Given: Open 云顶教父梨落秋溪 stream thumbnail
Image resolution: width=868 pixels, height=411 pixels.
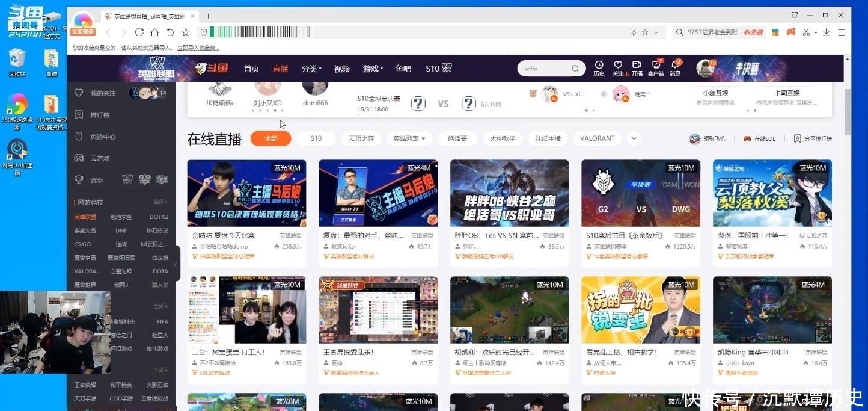Looking at the screenshot, I should [x=772, y=193].
